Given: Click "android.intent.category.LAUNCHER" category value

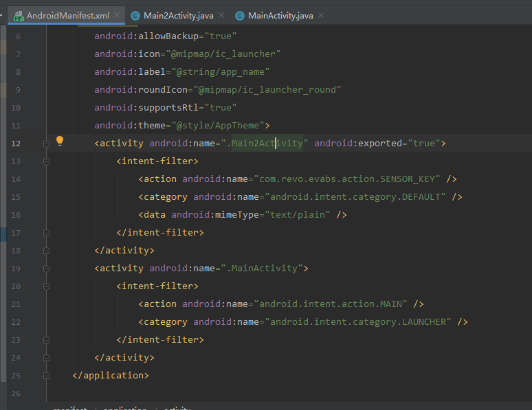Looking at the screenshot, I should pos(358,322).
